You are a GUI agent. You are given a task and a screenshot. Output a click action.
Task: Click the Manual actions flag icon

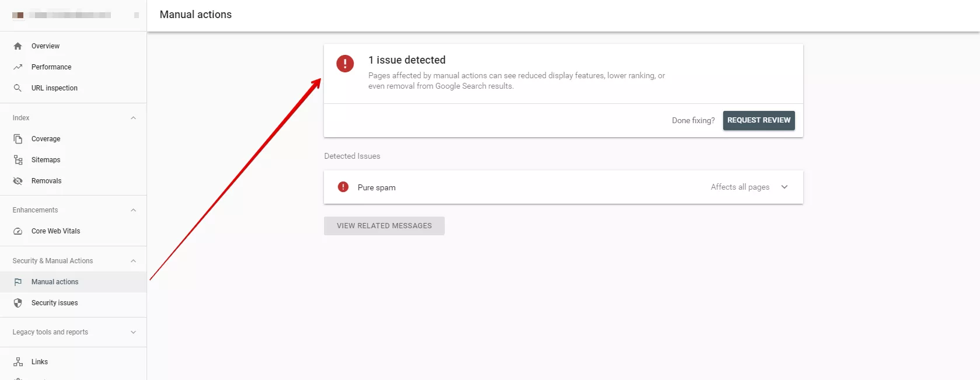coord(18,282)
